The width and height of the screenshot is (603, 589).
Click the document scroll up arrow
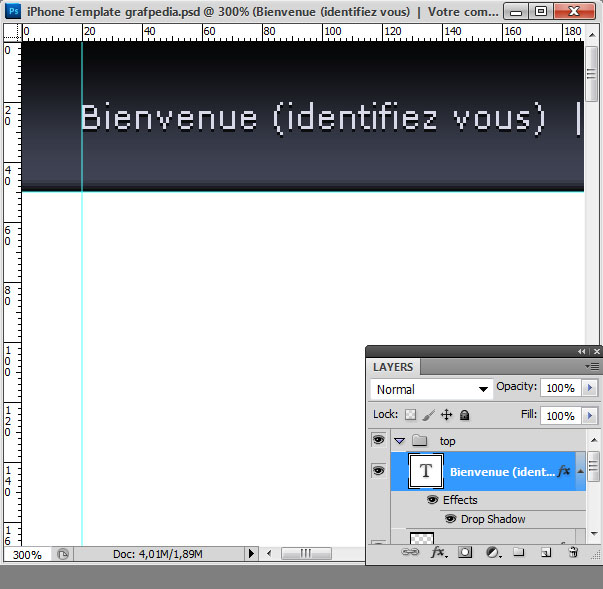click(591, 35)
